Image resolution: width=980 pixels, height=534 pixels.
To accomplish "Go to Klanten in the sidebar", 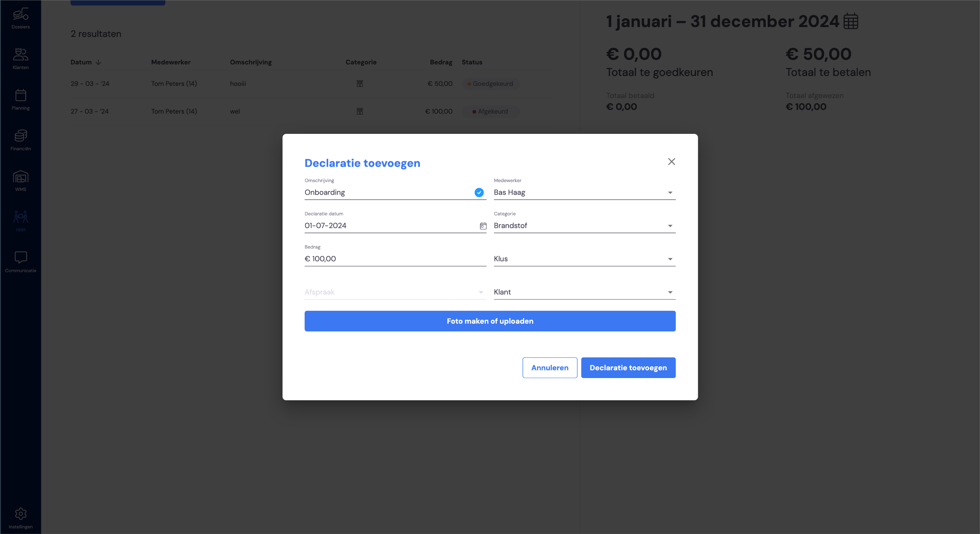I will (x=21, y=59).
